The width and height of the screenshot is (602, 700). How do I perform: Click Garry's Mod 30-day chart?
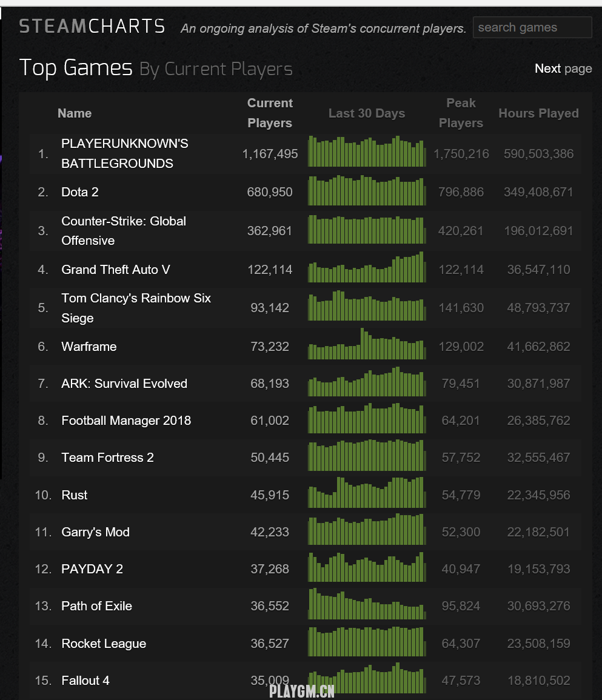point(367,530)
